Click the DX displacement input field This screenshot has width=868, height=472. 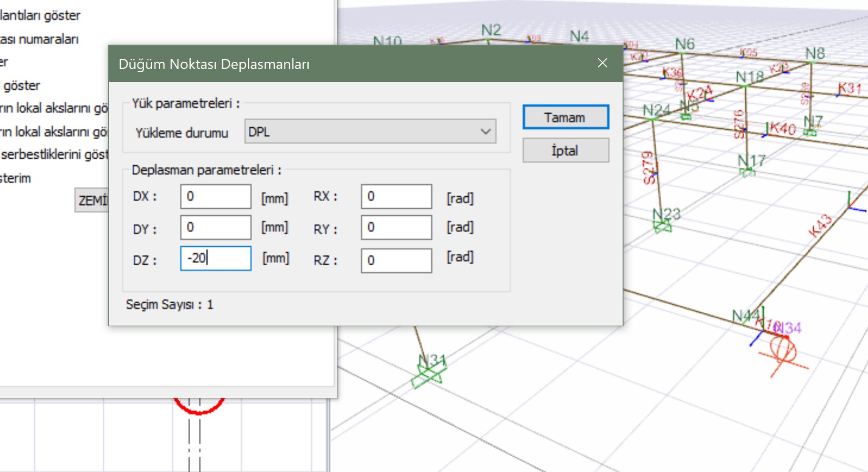215,196
